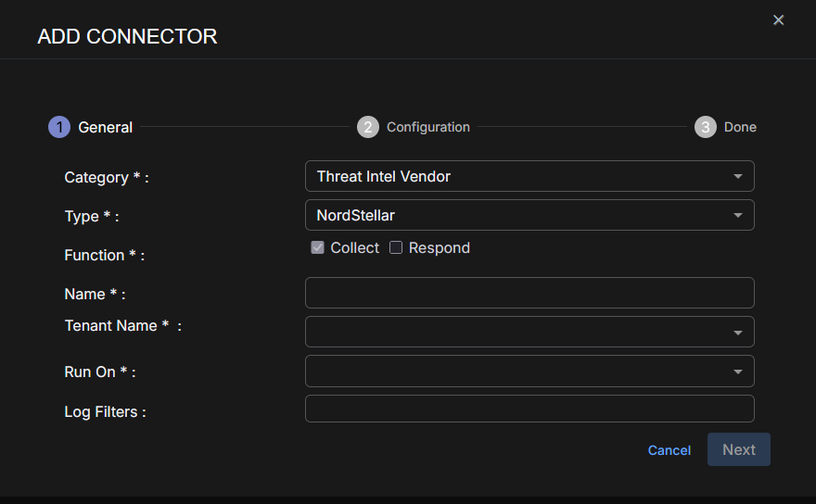The image size is (816, 504).
Task: Close the Add Connector dialog with X
Action: tap(778, 20)
